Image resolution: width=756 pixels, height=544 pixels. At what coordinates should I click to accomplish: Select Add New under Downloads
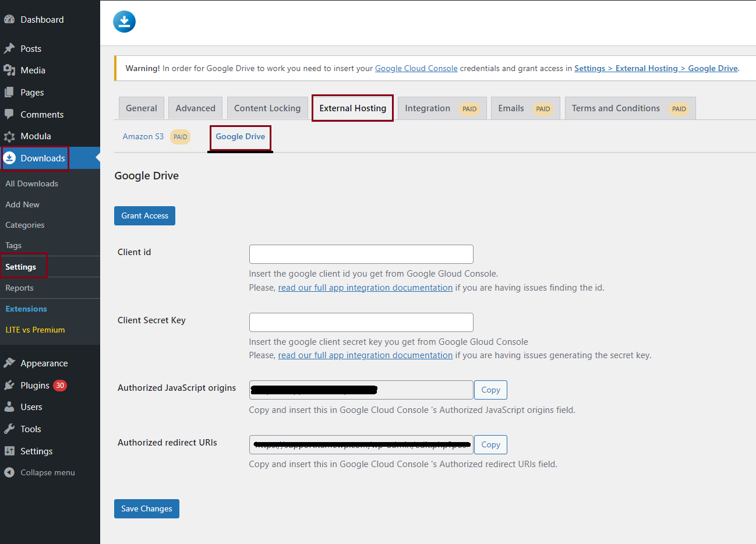click(x=23, y=204)
